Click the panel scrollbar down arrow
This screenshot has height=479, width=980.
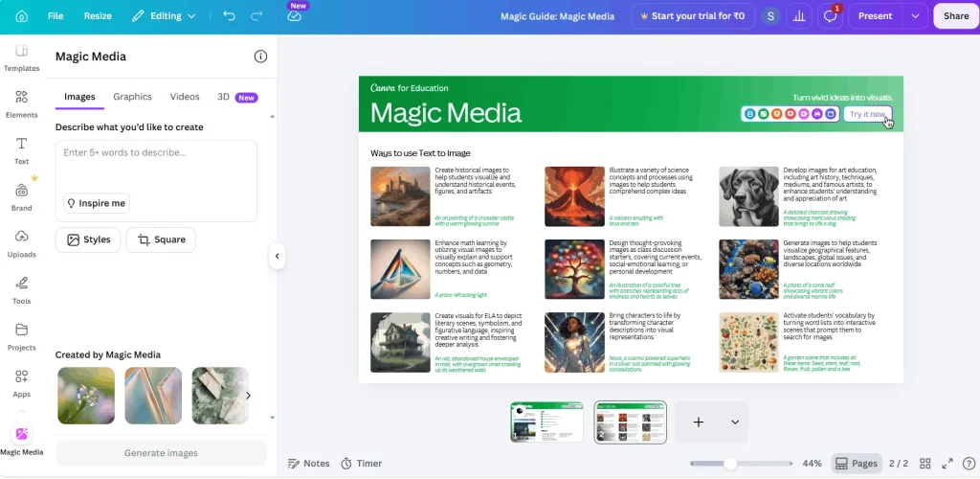tap(272, 417)
